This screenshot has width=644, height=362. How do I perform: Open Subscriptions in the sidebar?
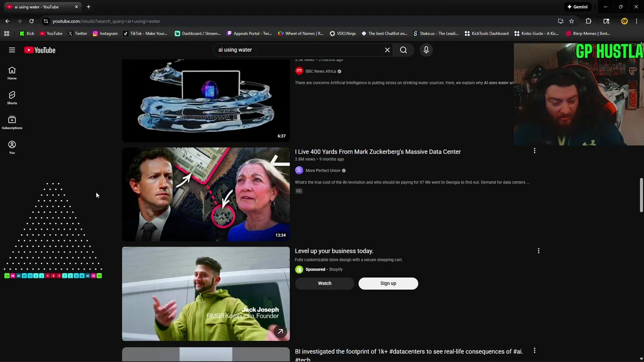12,123
